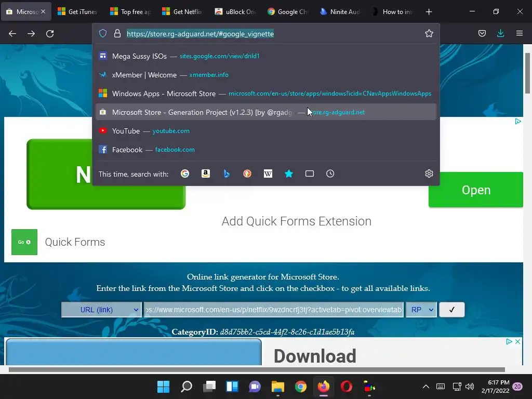Reload the page with the refresh icon
The height and width of the screenshot is (399, 532).
coord(50,34)
